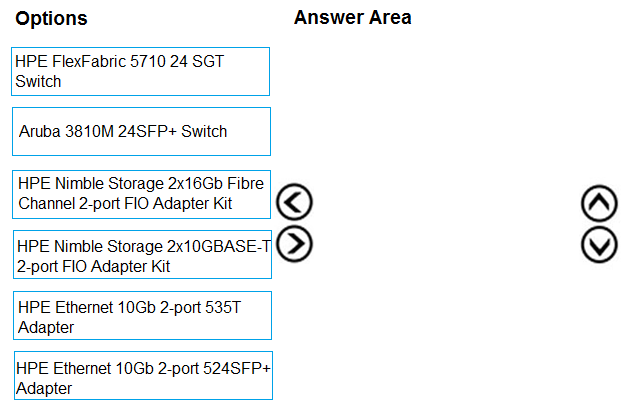Select HPE FlexFabric 5710 24 SGT Switch
This screenshot has height=406, width=622.
click(x=141, y=71)
